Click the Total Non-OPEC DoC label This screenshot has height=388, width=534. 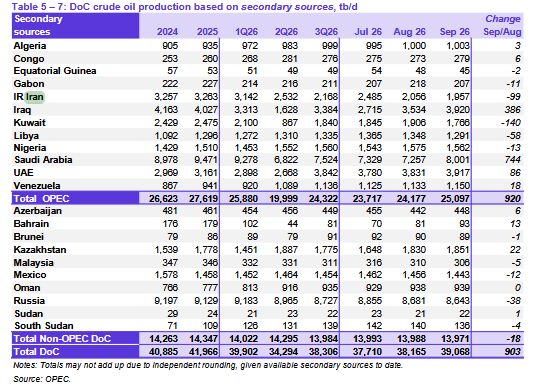[x=62, y=339]
